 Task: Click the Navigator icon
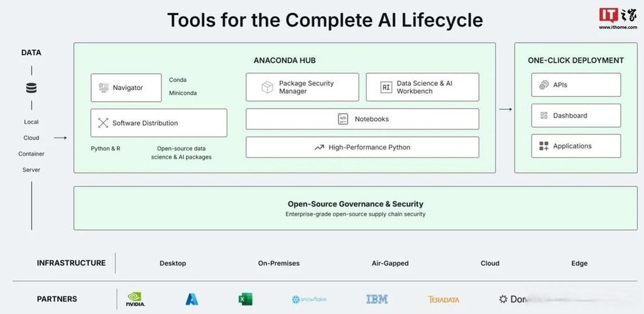coord(104,87)
